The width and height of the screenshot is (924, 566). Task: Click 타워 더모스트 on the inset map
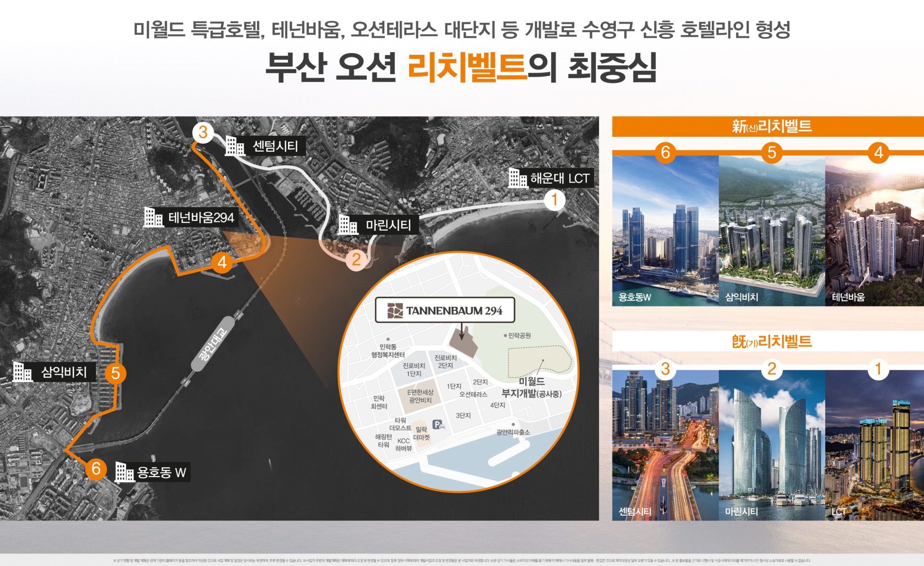click(x=400, y=424)
